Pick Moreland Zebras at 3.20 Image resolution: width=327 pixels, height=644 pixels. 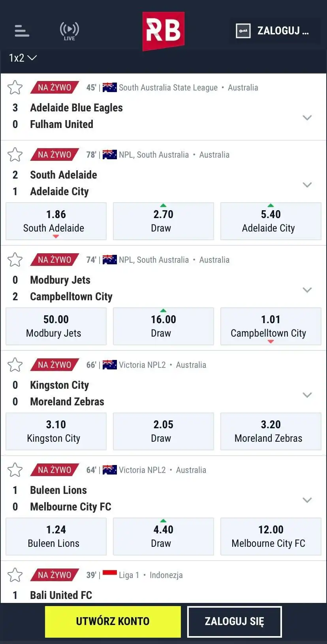[271, 431]
